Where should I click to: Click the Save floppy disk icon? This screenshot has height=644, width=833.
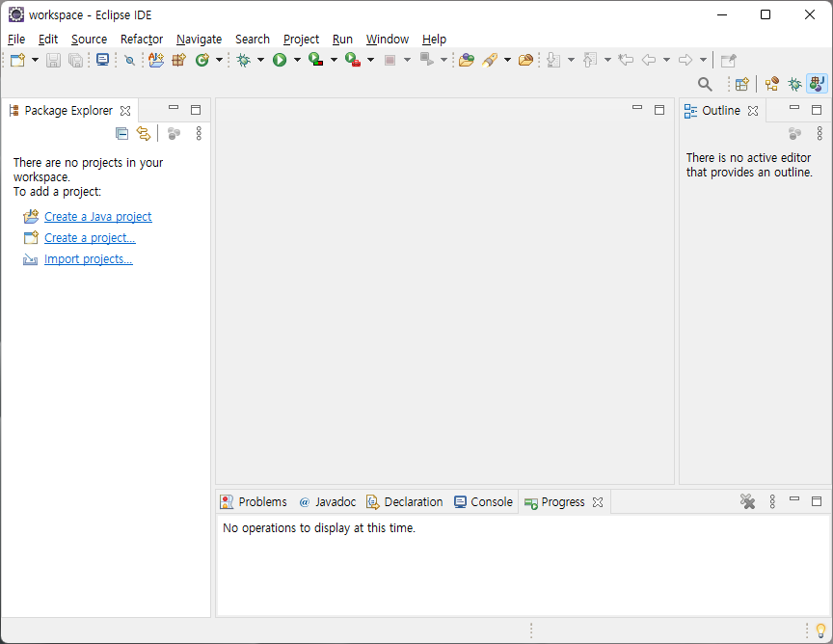tap(53, 60)
